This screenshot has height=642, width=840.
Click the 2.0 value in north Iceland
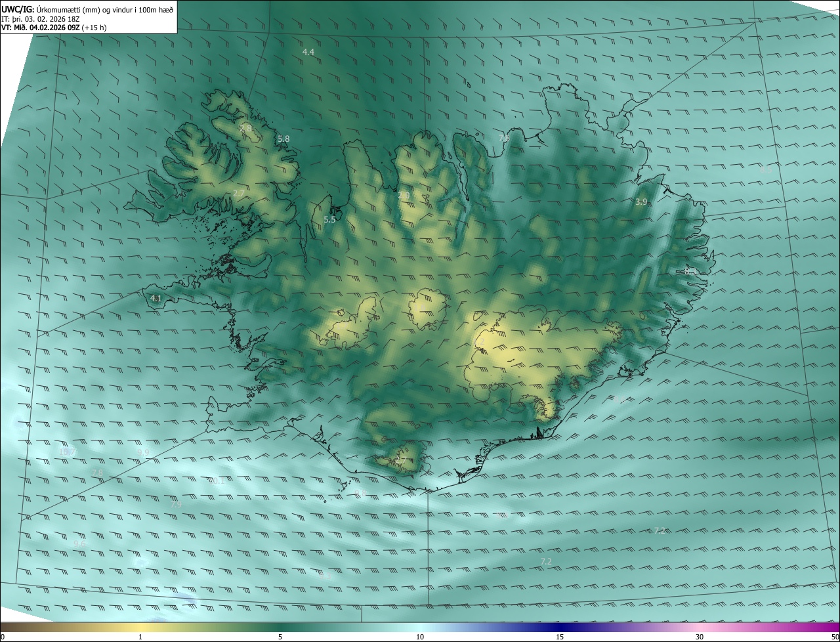(x=404, y=196)
